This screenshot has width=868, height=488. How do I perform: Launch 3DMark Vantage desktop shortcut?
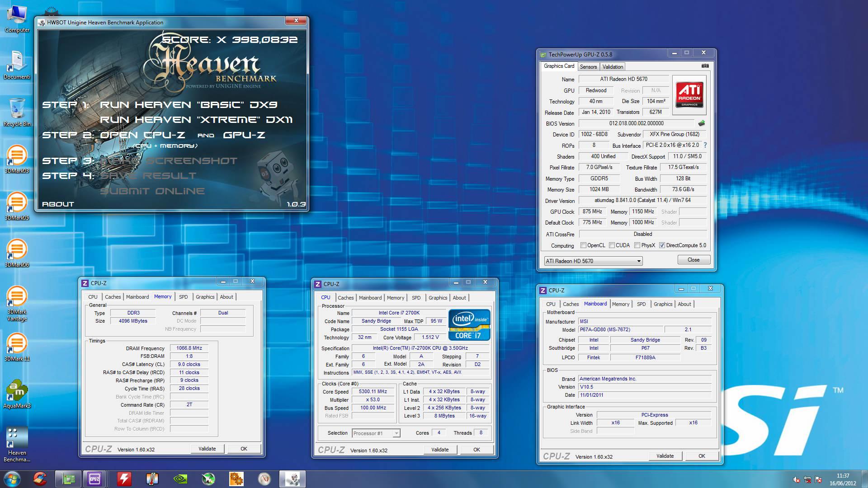[x=17, y=304]
